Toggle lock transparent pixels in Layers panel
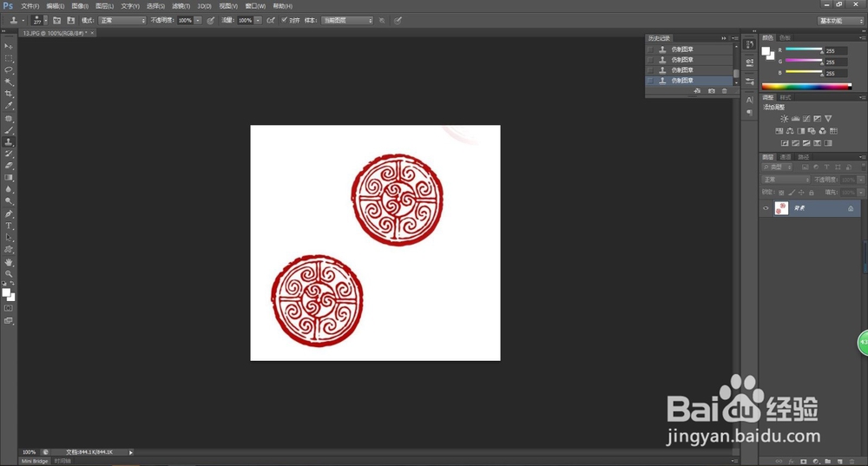868x466 pixels. 781,193
